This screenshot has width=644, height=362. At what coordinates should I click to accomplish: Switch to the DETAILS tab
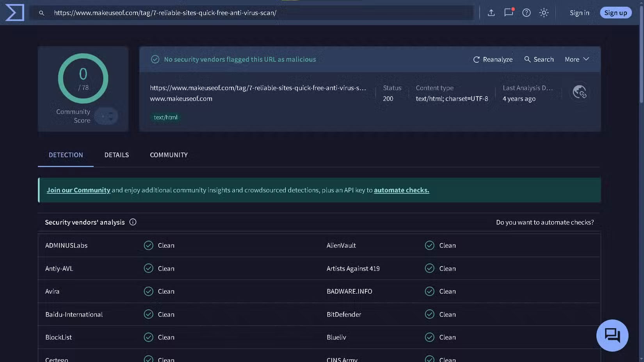(x=116, y=155)
